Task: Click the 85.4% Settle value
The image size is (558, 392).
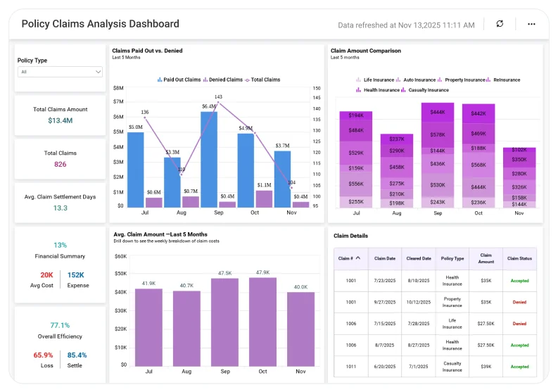Action: click(x=77, y=355)
